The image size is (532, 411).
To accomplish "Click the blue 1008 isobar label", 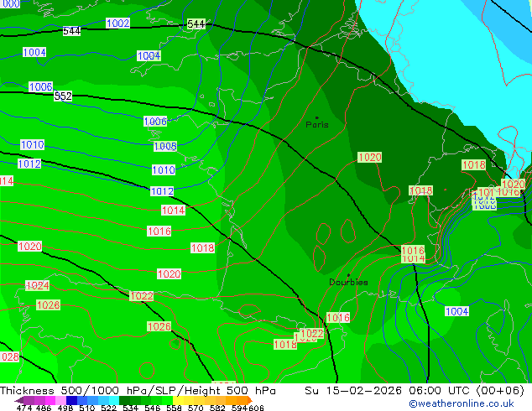I will pyautogui.click(x=165, y=146).
